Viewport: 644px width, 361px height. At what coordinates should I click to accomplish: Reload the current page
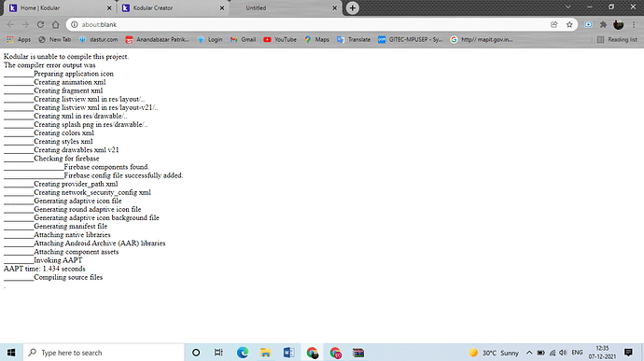pos(40,24)
